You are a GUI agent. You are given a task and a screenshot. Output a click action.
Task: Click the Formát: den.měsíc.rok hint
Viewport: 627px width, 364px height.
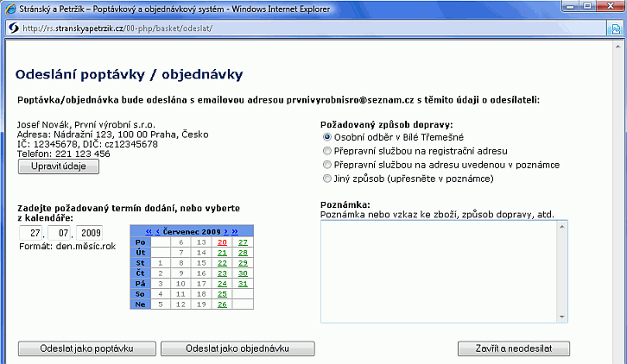(x=67, y=246)
